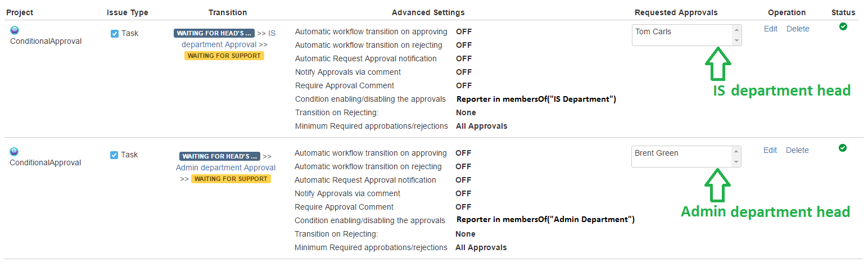Select Tom Carls in Requested Approvals box
The width and height of the screenshot is (868, 267).
tap(653, 31)
